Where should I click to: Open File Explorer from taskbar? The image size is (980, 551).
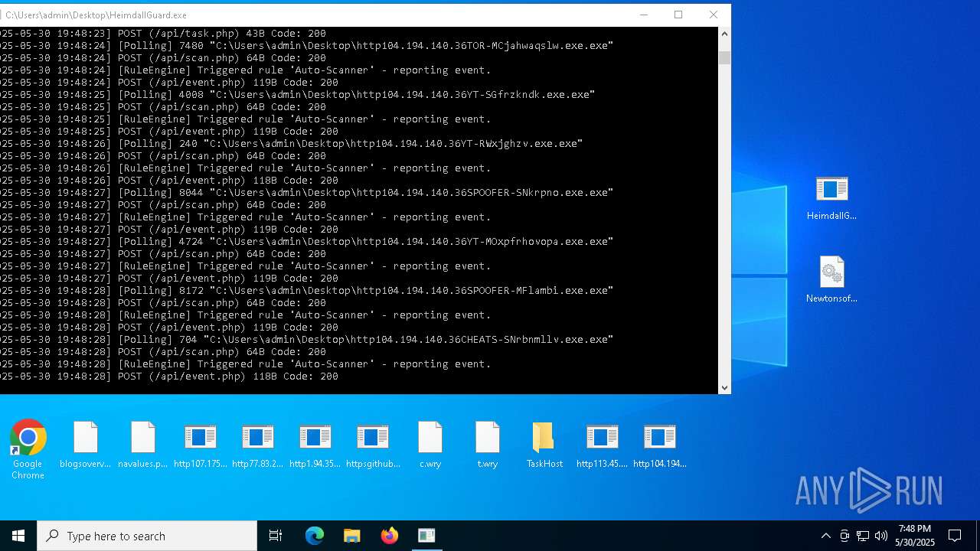tap(351, 536)
